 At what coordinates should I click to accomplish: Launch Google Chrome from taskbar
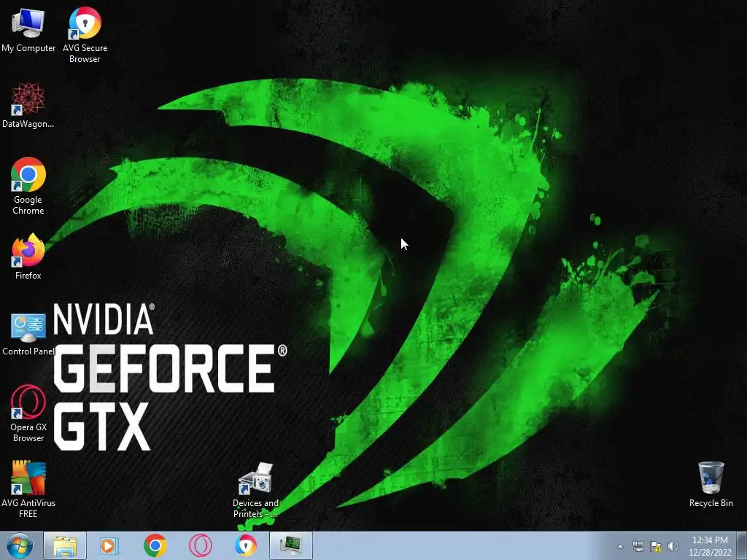(x=155, y=545)
